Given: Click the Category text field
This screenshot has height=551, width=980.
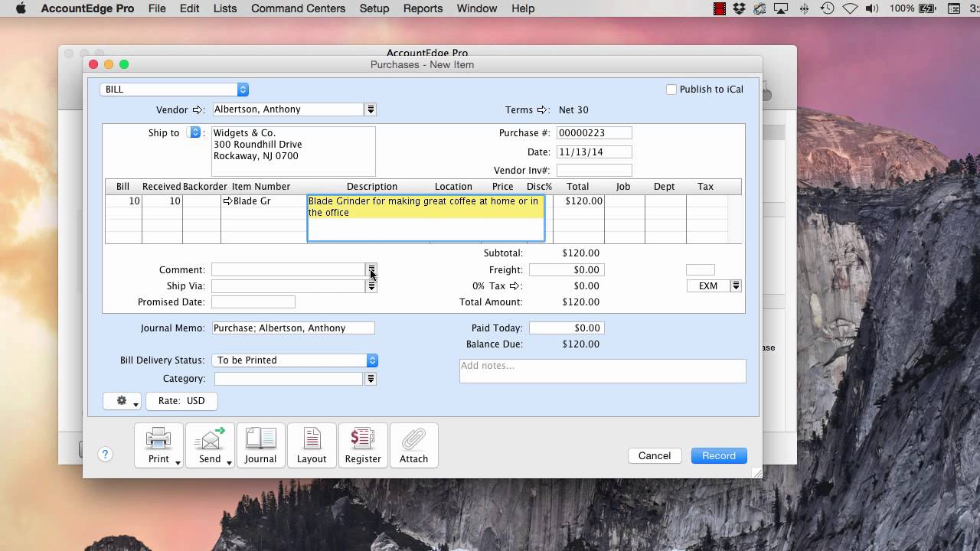Looking at the screenshot, I should (289, 379).
